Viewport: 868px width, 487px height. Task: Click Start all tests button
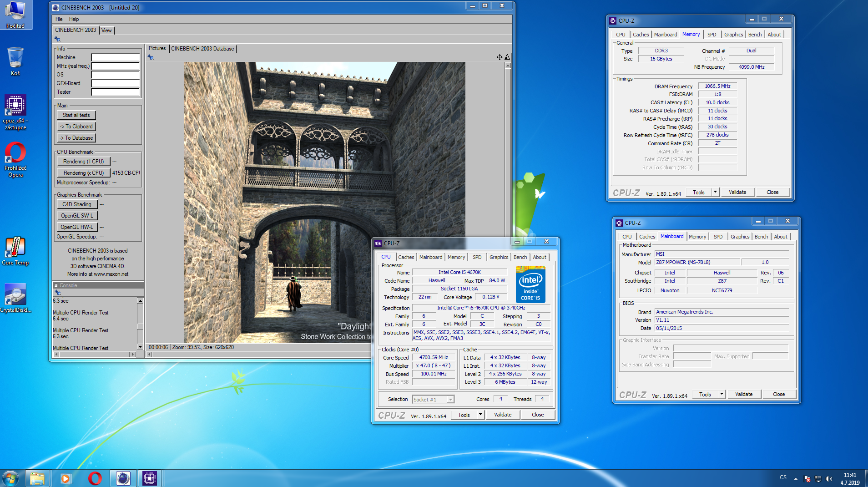[x=76, y=115]
